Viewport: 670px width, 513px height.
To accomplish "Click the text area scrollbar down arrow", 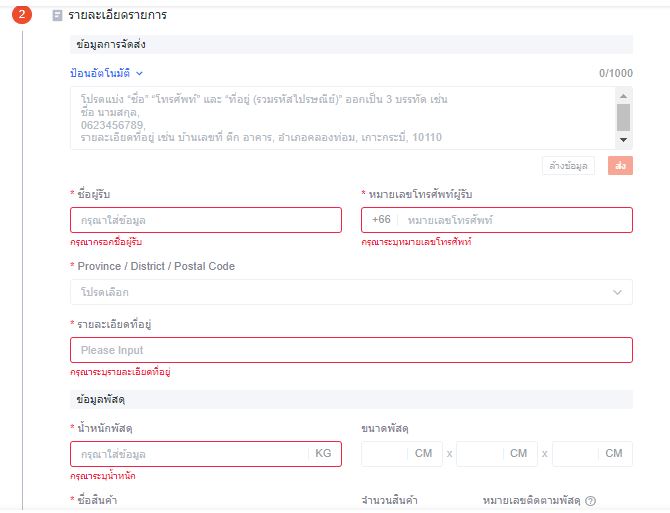I will coord(623,140).
